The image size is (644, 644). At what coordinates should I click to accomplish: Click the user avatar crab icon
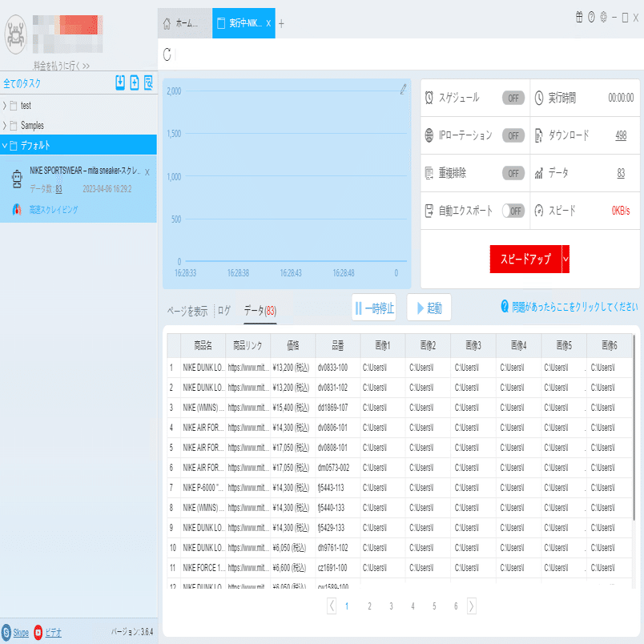point(15,34)
